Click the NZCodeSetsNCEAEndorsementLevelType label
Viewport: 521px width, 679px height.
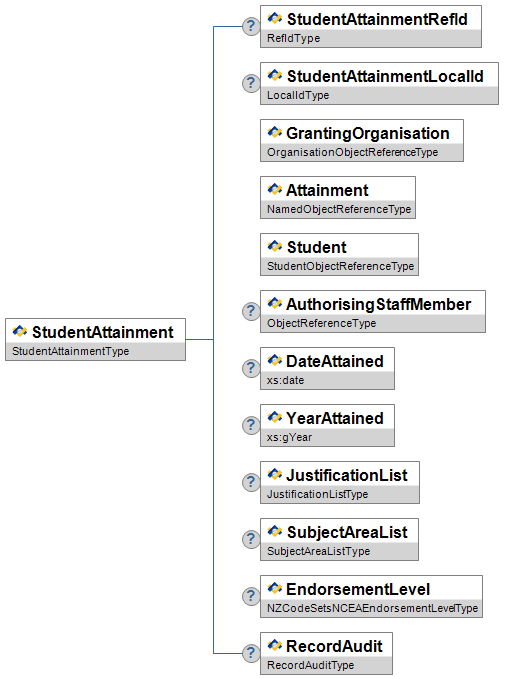coord(372,608)
